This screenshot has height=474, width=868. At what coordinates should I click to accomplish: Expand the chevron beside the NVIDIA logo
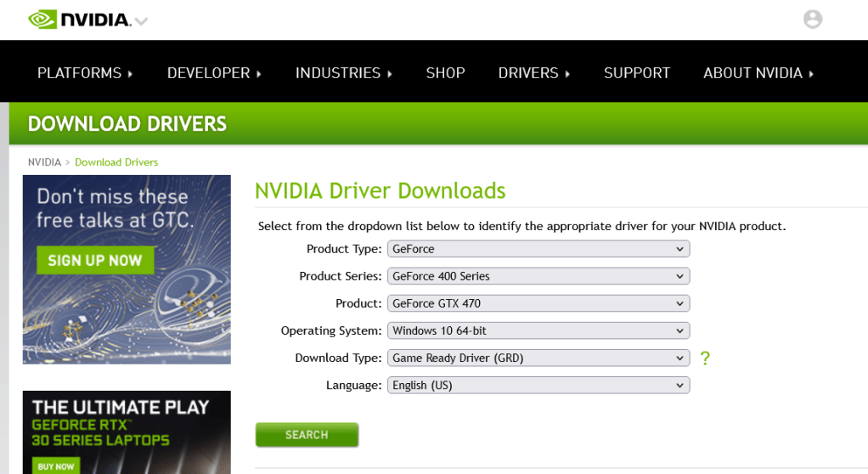[141, 21]
